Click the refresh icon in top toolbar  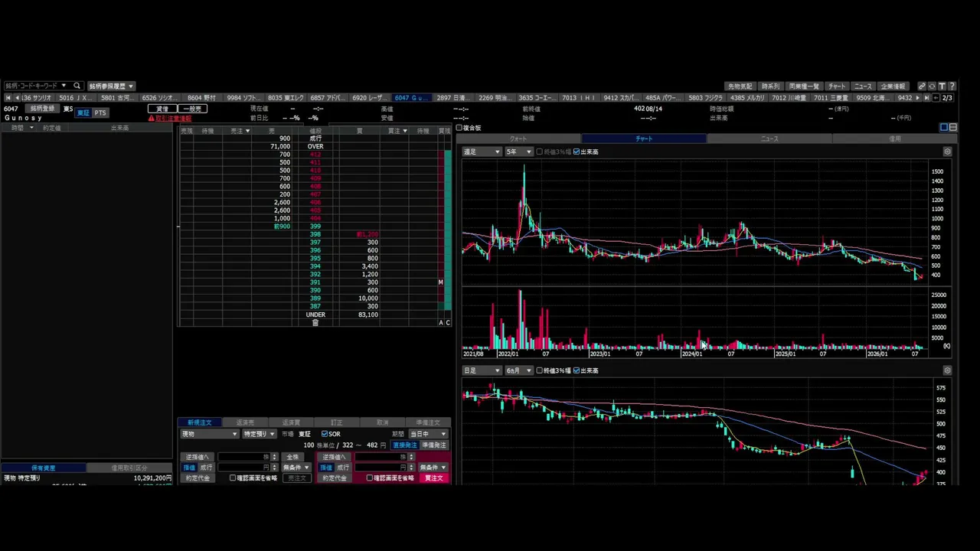(x=932, y=86)
